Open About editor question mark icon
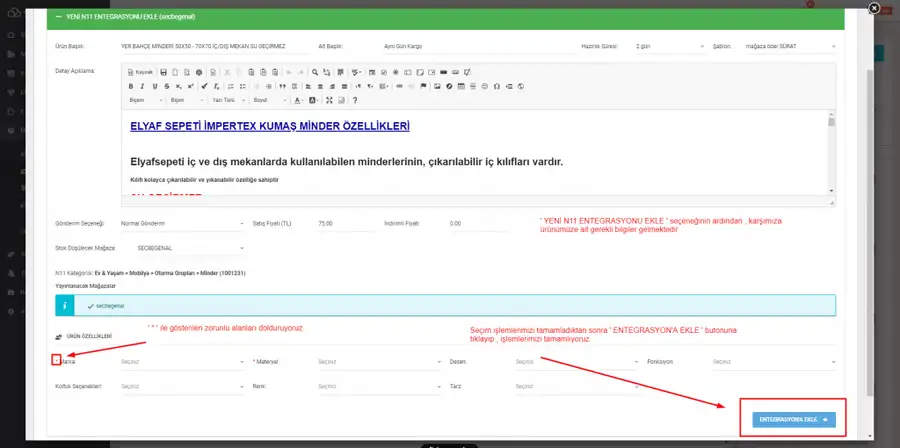Viewport: 900px width, 448px height. coord(355,100)
